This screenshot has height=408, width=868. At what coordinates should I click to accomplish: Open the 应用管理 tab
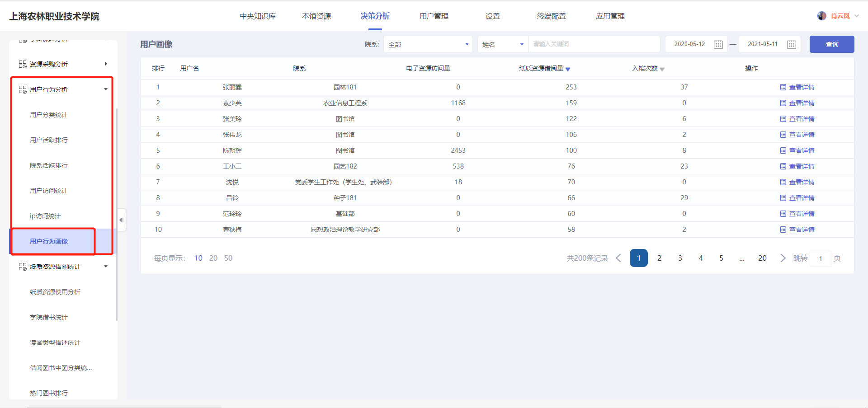click(610, 16)
